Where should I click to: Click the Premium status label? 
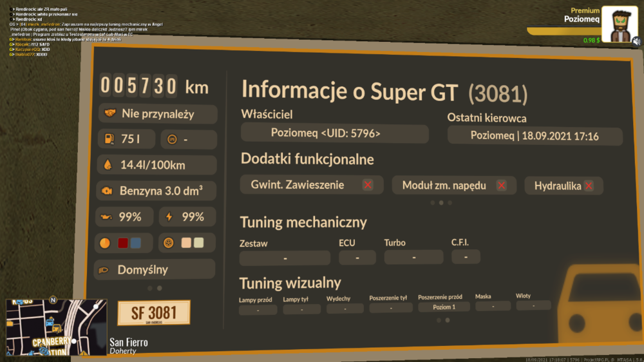585,11
